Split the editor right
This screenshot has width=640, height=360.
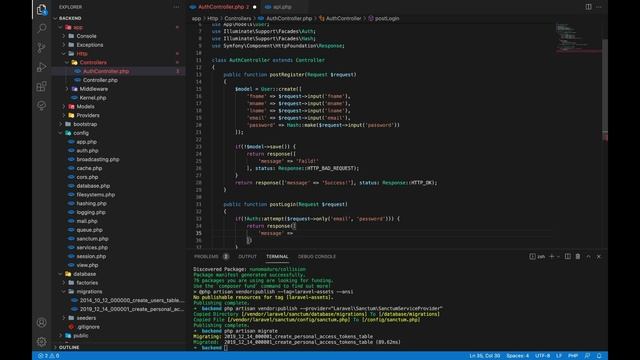(588, 7)
